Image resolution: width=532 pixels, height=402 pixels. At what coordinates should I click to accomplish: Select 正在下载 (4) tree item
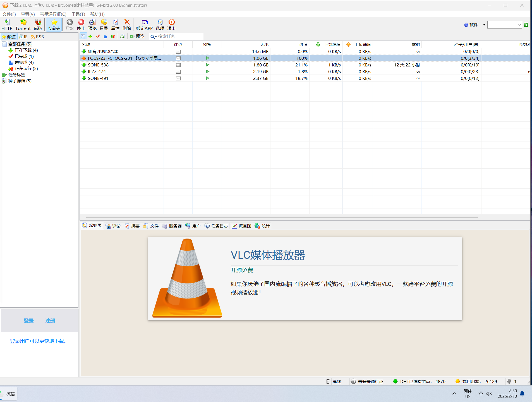[x=26, y=50]
